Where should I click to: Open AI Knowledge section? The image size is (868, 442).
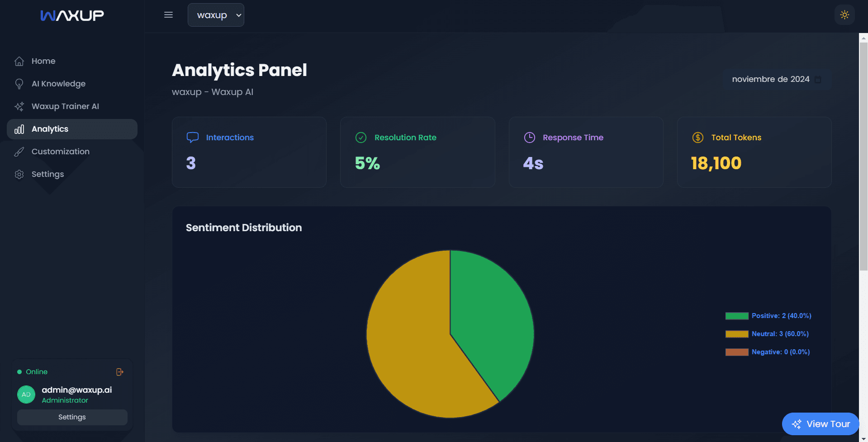[x=58, y=84]
